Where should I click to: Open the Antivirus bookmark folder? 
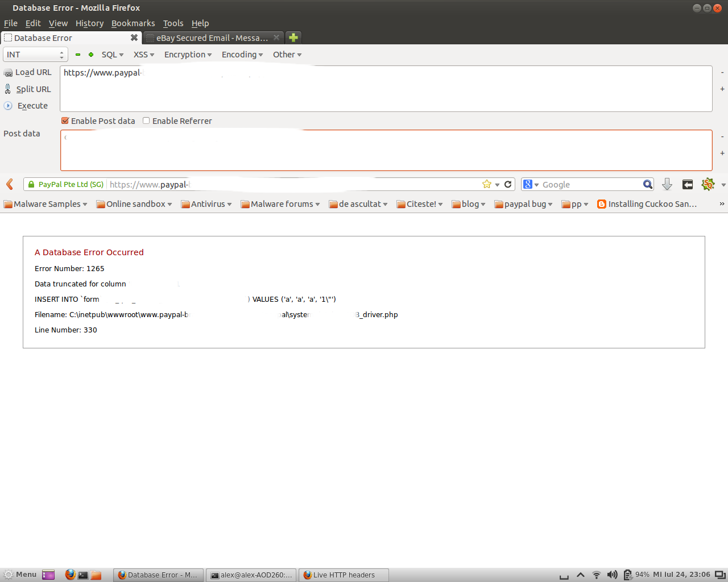coord(206,204)
